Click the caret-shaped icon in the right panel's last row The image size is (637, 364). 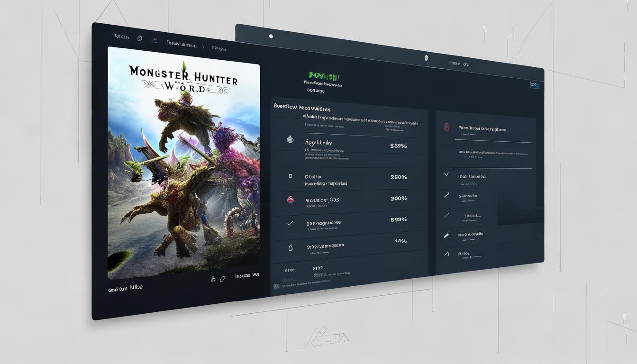(x=446, y=254)
